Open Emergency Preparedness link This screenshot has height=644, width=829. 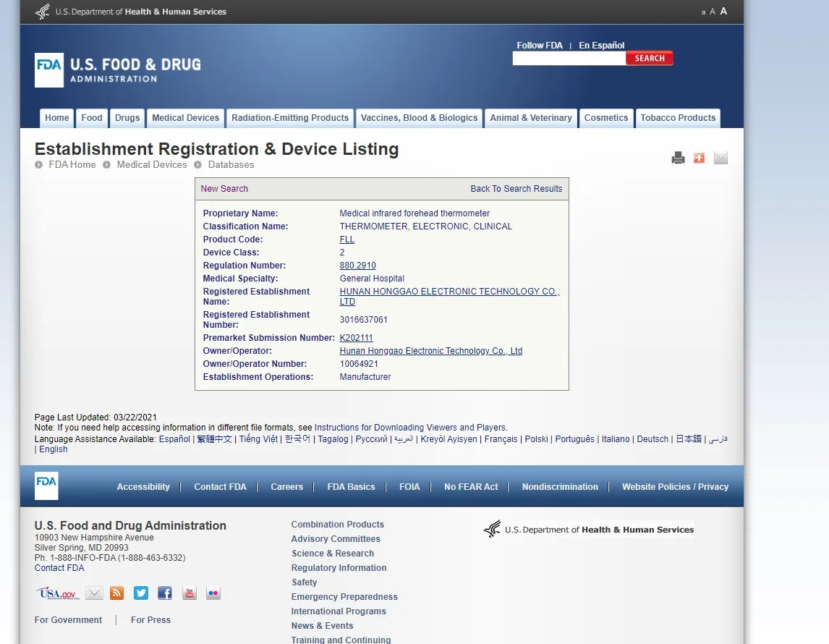pos(344,597)
